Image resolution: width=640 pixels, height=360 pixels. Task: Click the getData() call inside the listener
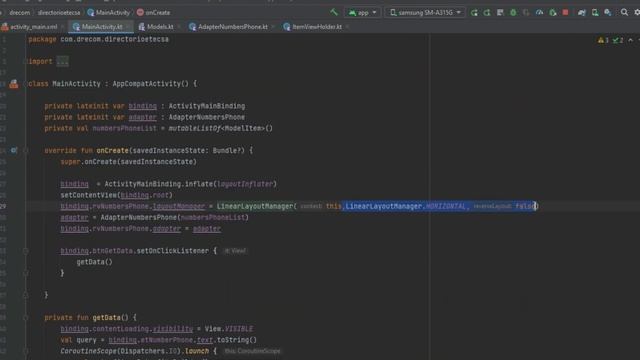pyautogui.click(x=94, y=262)
